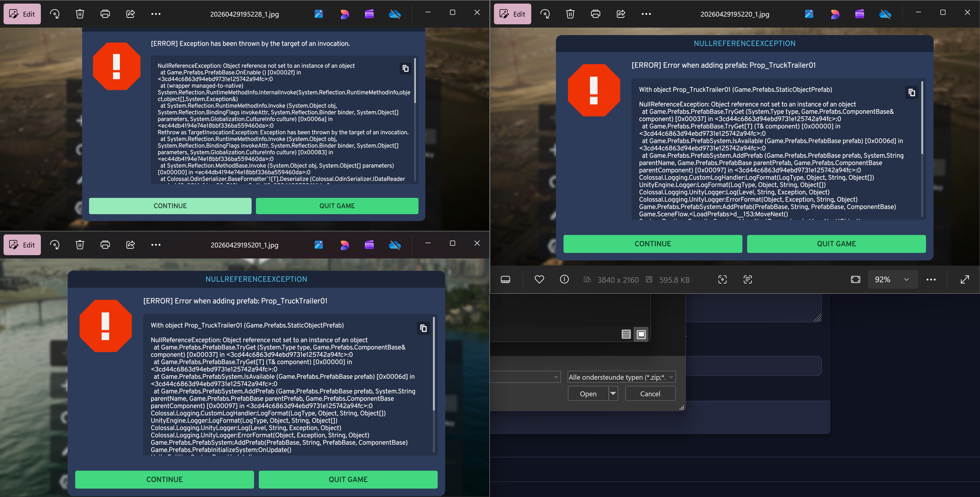Screen dimensions: 980x497
Task: Click the Open button in file dialog
Action: (x=588, y=393)
